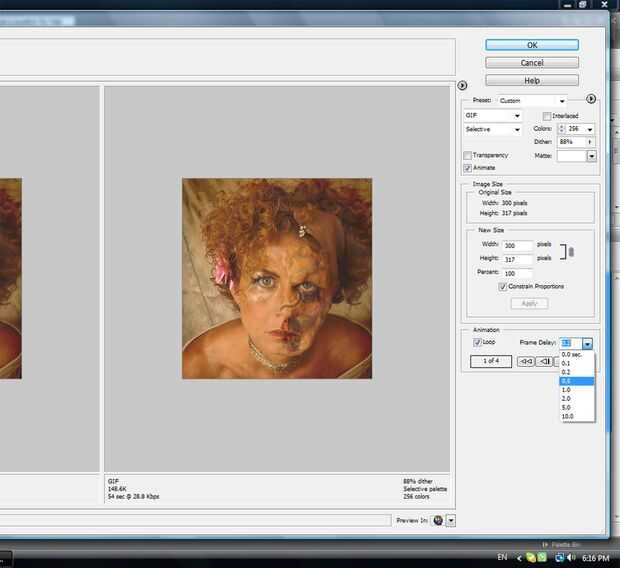Open the preview panel flyout menu arrow

462,85
